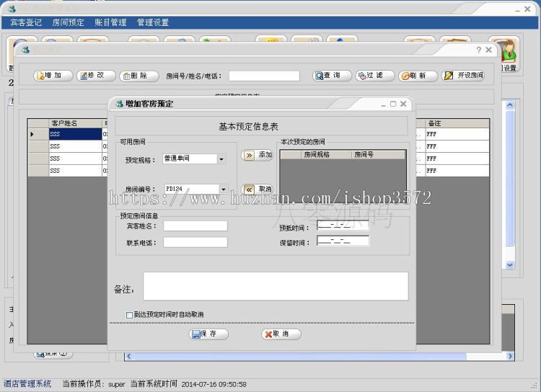
Task: Click the 备注 text area
Action: pyautogui.click(x=276, y=286)
